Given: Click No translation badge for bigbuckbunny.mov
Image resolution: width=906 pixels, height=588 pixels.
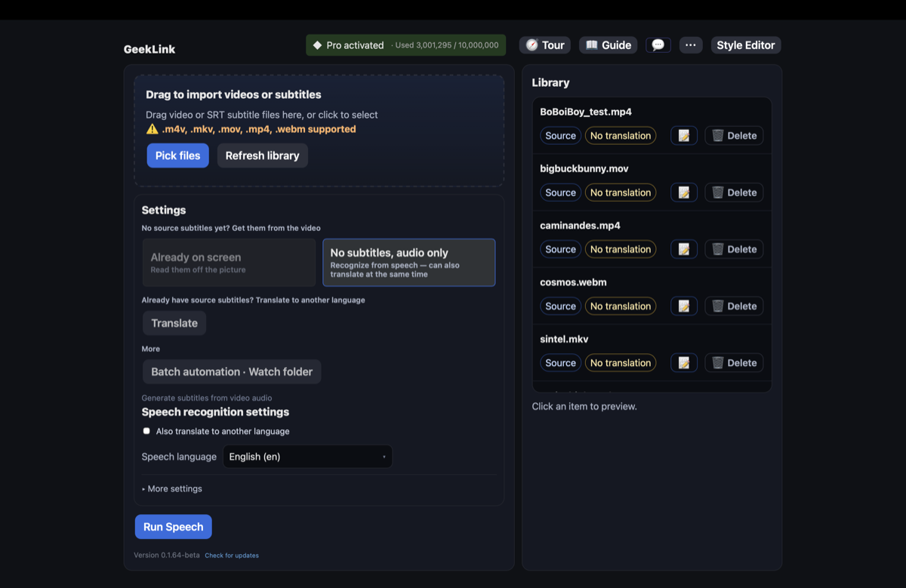Looking at the screenshot, I should 621,192.
